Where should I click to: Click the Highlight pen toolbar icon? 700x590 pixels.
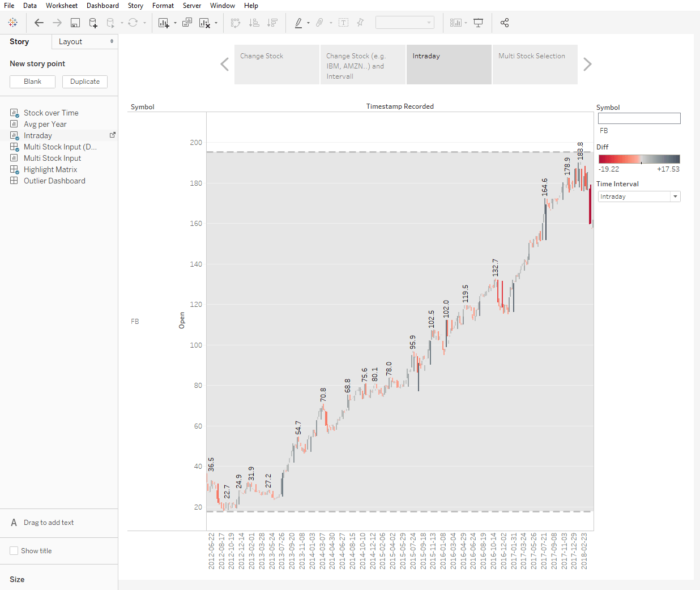tap(298, 23)
